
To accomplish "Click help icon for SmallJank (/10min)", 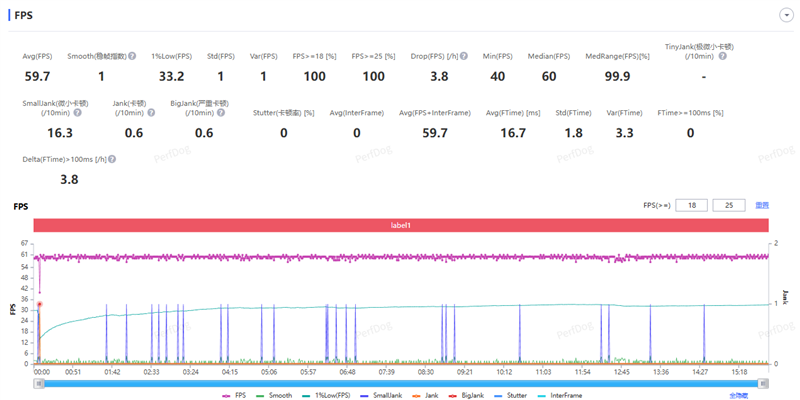I will click(78, 113).
